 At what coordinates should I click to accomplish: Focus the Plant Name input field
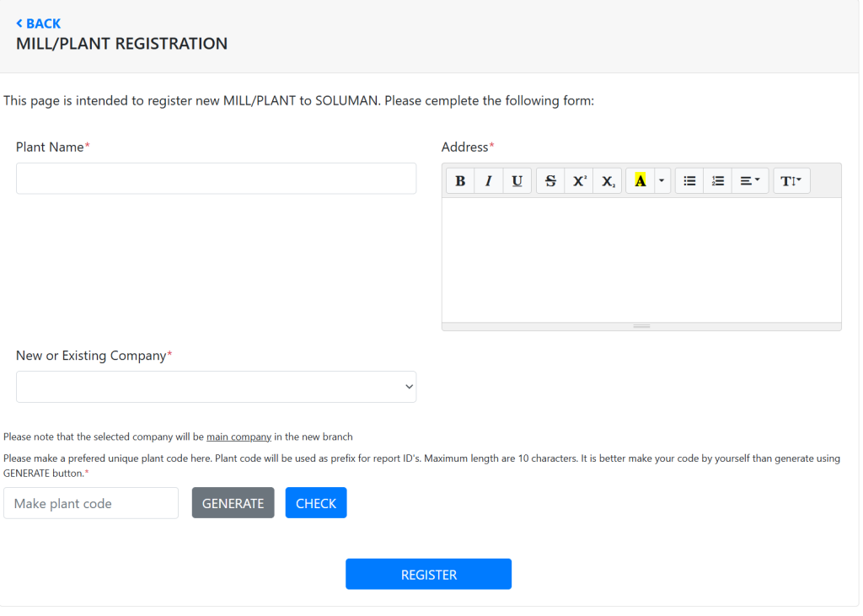point(216,179)
